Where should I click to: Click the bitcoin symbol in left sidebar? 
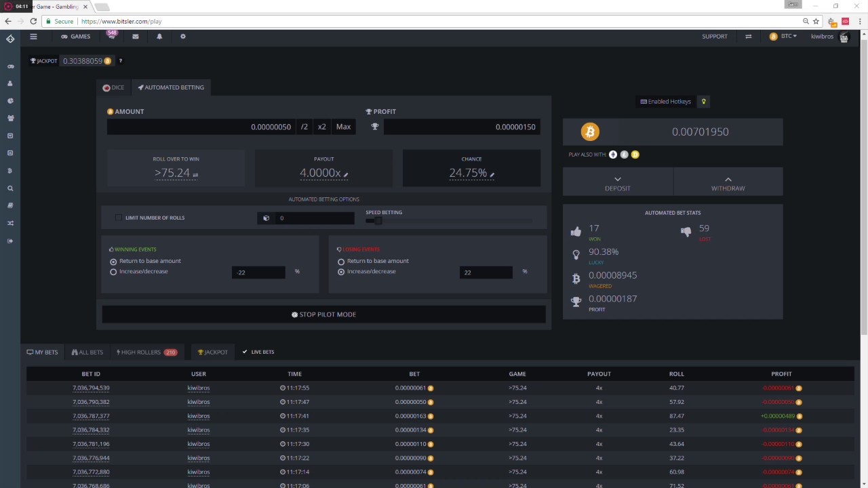pos(10,171)
